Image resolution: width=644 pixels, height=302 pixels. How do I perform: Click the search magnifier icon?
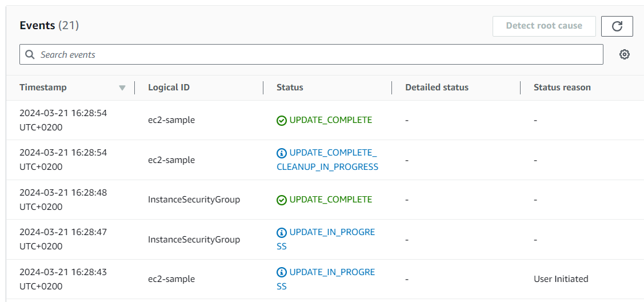(30, 55)
